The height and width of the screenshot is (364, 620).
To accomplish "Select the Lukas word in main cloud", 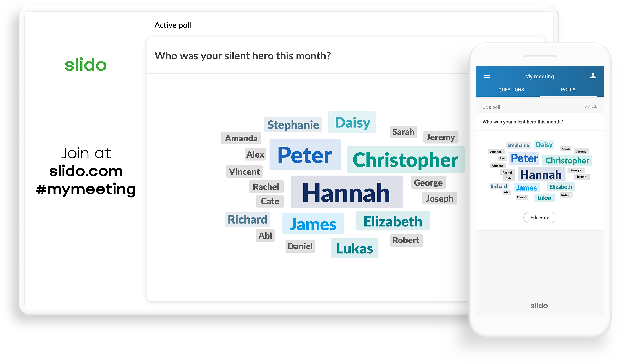I will [354, 248].
